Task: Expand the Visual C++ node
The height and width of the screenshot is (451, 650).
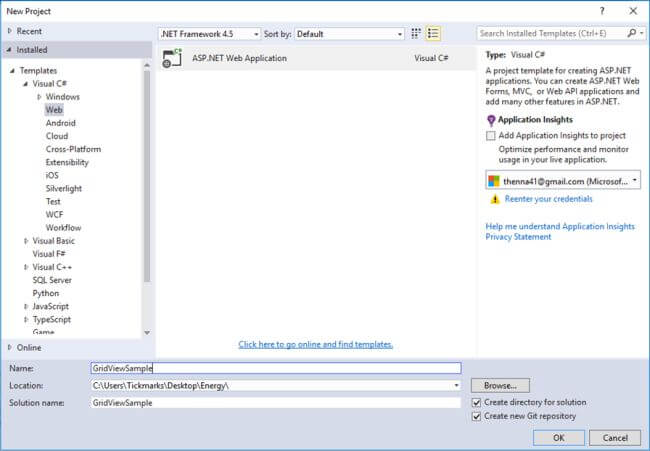Action: click(26, 267)
